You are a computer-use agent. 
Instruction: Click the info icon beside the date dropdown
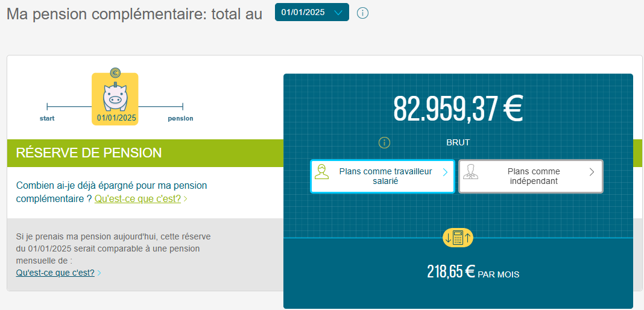[x=362, y=13]
